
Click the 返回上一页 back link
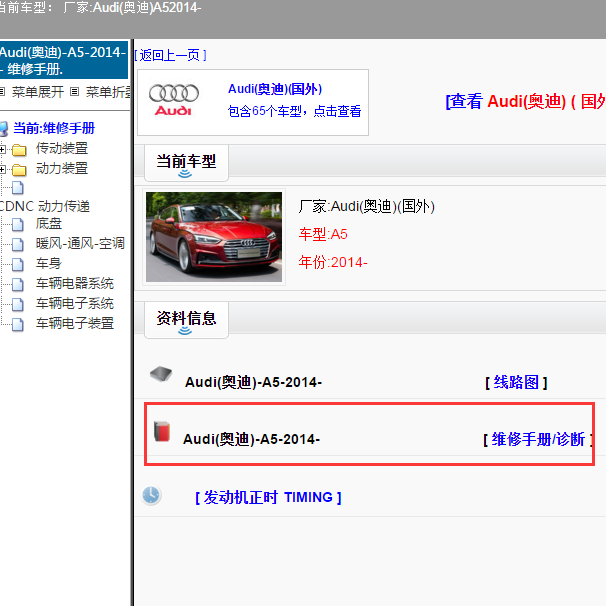tap(170, 55)
